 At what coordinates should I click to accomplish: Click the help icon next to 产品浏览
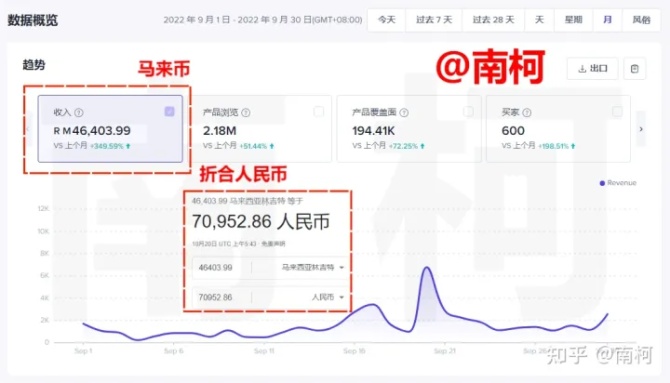246,112
